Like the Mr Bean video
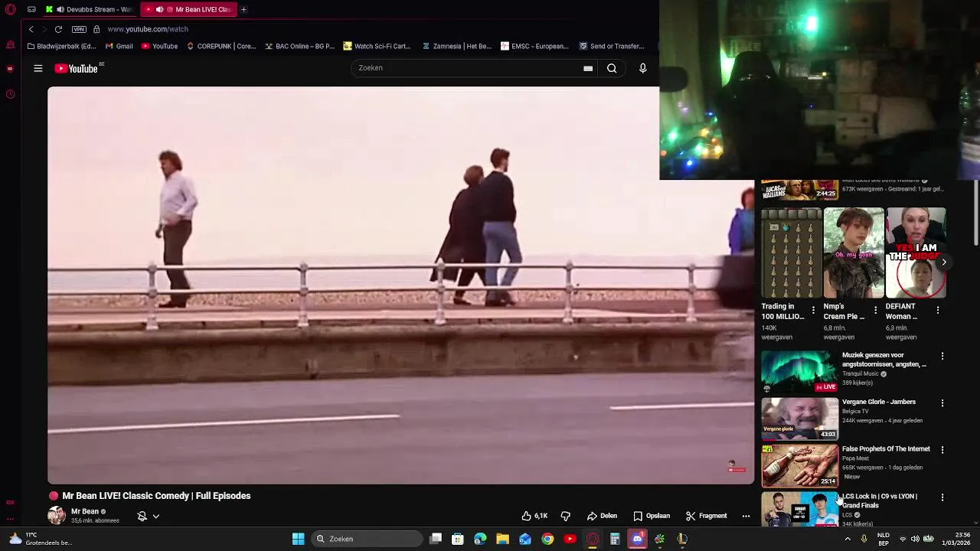This screenshot has height=551, width=980. pyautogui.click(x=534, y=516)
